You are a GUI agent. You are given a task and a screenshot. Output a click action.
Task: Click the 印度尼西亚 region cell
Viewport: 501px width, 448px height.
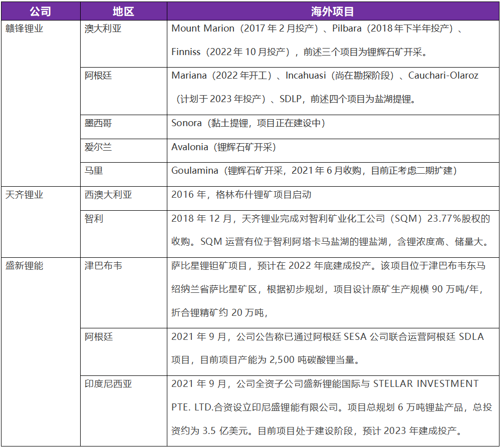(123, 411)
